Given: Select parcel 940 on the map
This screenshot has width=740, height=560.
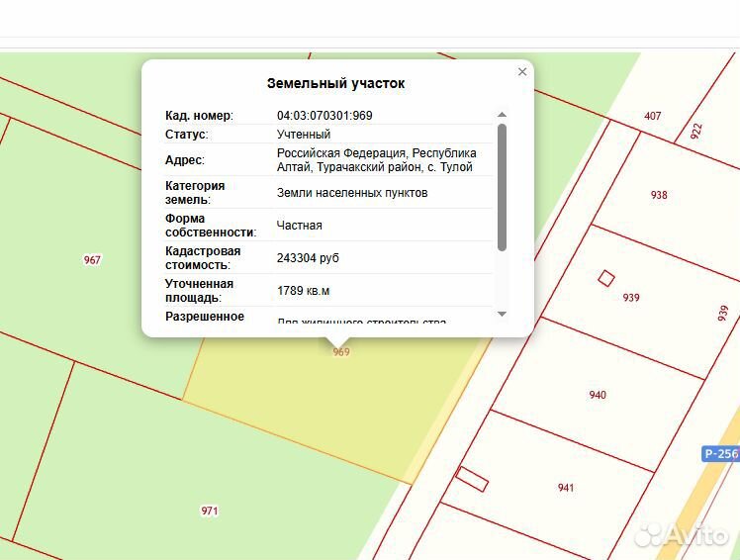Looking at the screenshot, I should tap(598, 395).
